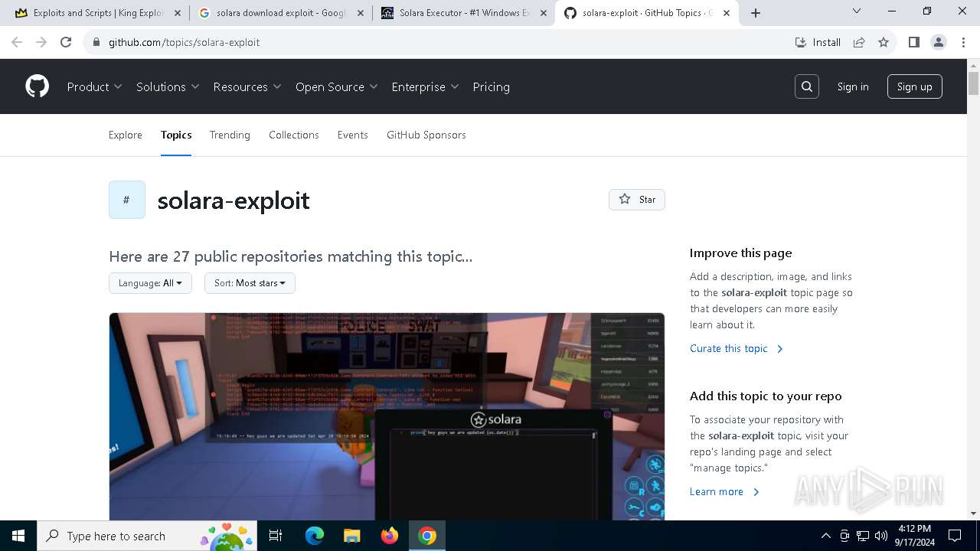The image size is (980, 551).
Task: Toggle the browser side panel icon
Action: click(913, 42)
